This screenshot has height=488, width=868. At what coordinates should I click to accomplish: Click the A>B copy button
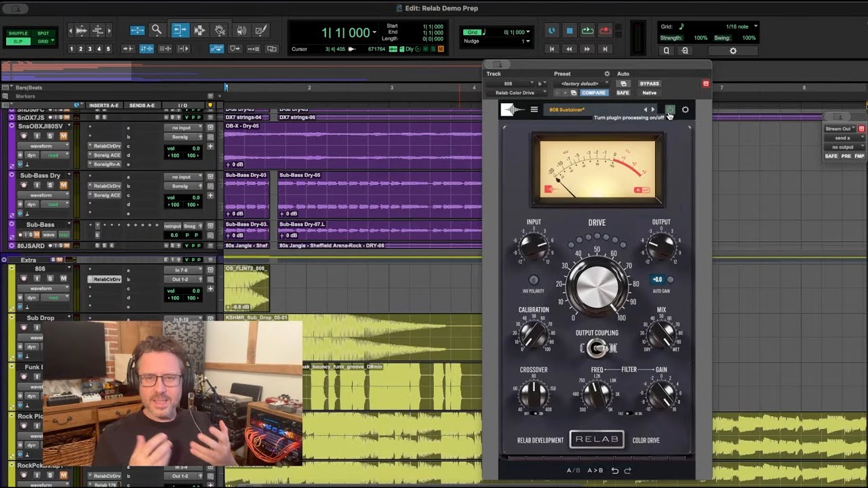[595, 470]
